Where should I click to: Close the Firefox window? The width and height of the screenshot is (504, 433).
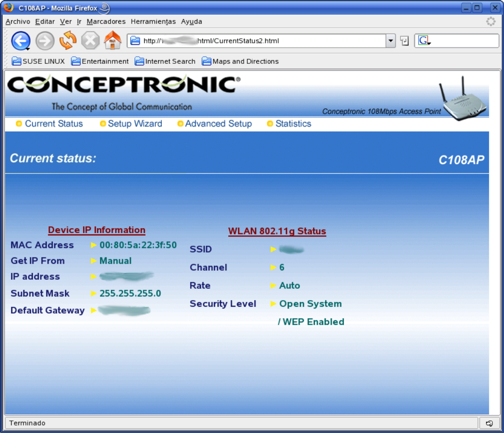[x=495, y=8]
